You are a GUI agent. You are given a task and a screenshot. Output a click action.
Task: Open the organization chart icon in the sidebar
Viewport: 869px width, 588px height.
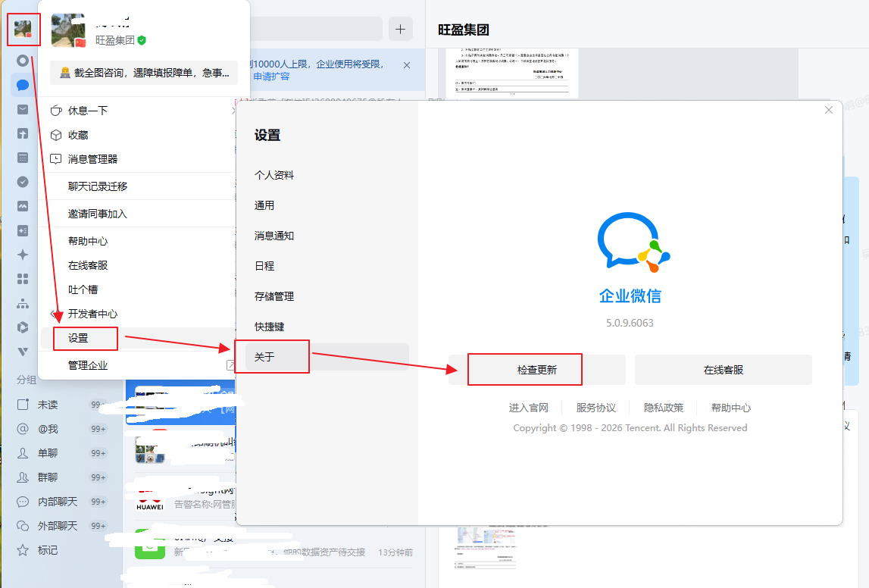(23, 303)
